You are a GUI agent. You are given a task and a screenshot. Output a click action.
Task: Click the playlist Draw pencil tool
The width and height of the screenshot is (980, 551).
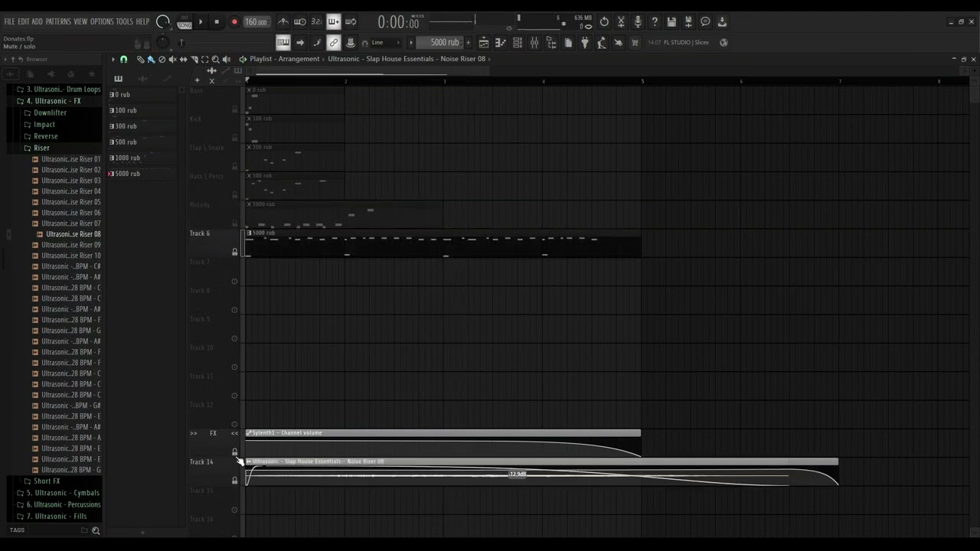(x=140, y=59)
